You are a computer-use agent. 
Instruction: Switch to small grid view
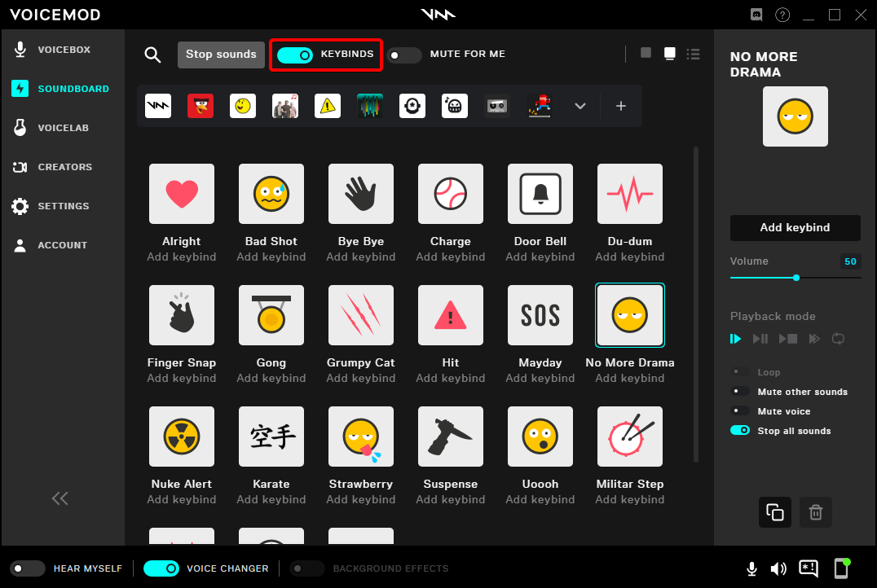(x=646, y=53)
